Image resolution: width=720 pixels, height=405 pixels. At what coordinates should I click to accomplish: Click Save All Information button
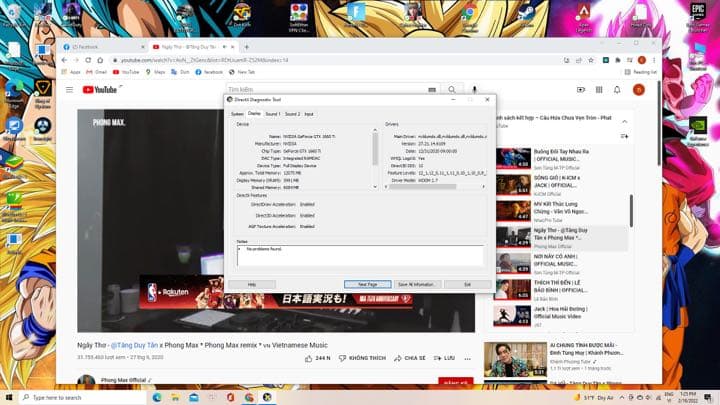[x=418, y=284]
